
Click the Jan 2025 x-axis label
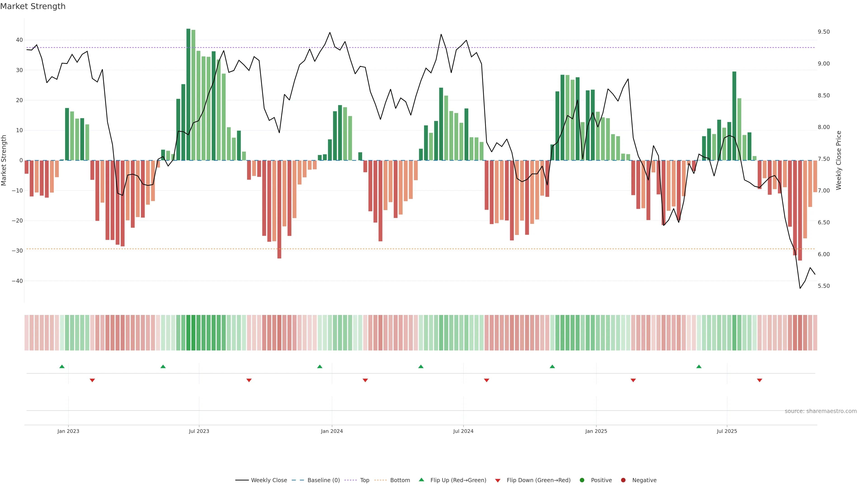pos(596,431)
